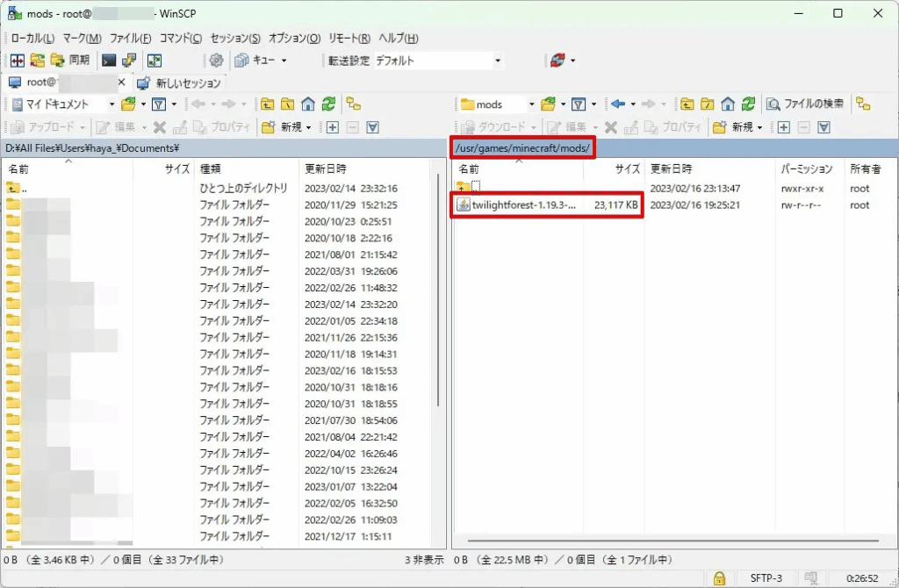Screen dimensions: 899x588
Task: Open the terminal console icon in toolbar
Action: tap(109, 61)
